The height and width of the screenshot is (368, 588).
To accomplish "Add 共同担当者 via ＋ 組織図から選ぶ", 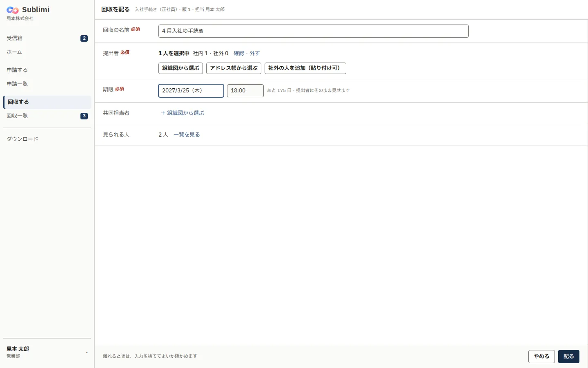I will pos(182,113).
